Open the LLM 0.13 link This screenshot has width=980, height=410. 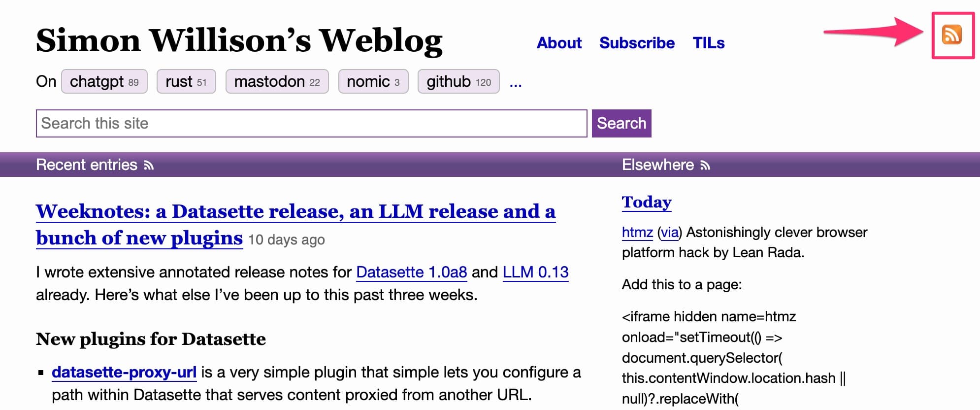coord(536,272)
